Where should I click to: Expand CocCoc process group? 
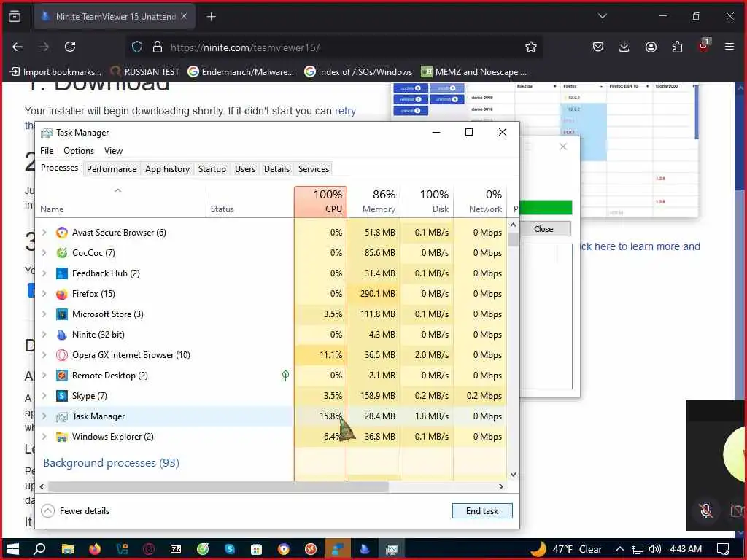pyautogui.click(x=44, y=253)
